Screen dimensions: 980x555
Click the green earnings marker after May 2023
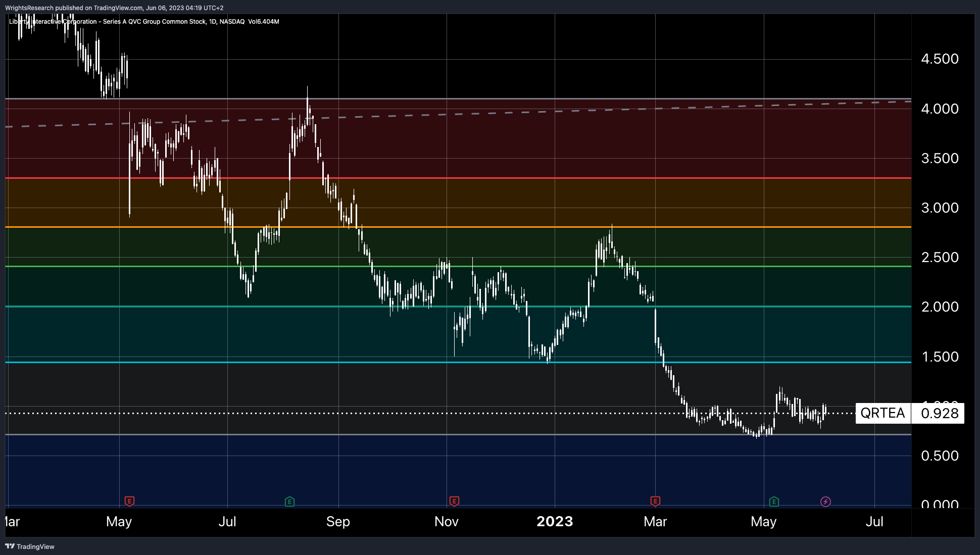point(774,501)
